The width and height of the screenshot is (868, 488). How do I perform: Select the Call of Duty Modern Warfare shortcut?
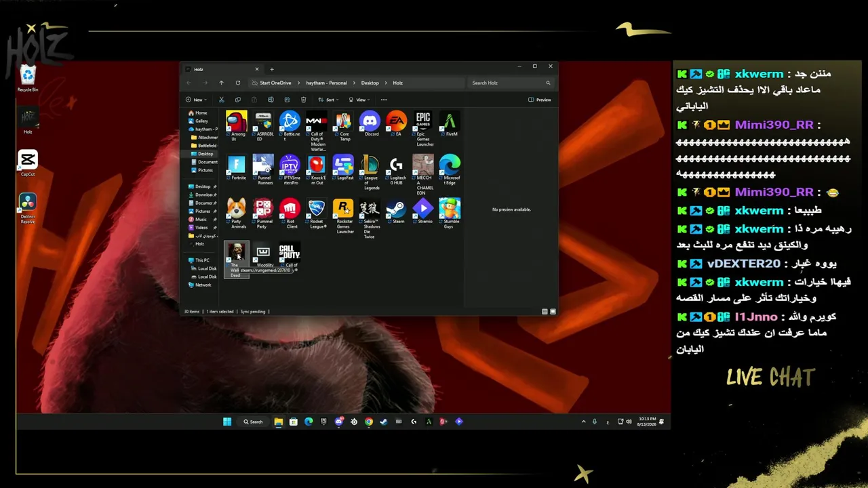pos(317,131)
